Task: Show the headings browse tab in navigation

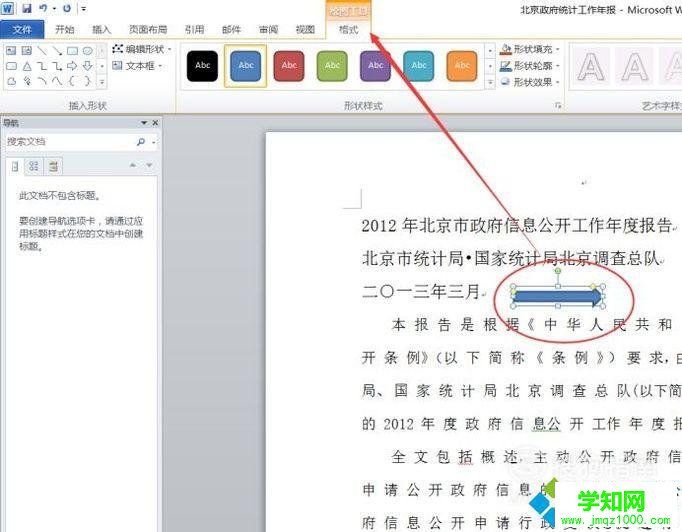Action: point(15,166)
